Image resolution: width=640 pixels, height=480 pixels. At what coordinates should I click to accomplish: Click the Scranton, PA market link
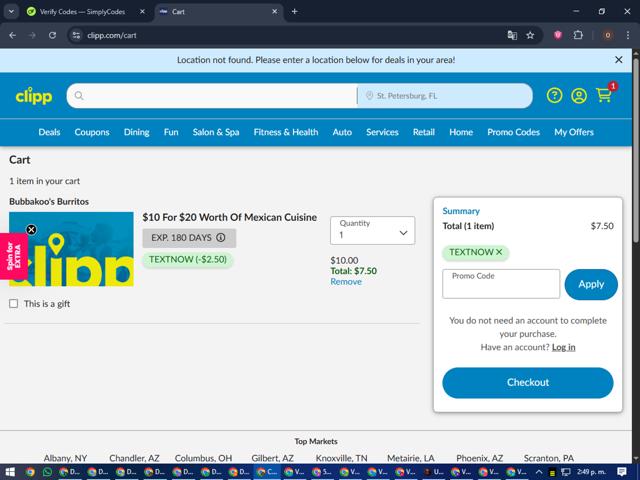pos(549,458)
